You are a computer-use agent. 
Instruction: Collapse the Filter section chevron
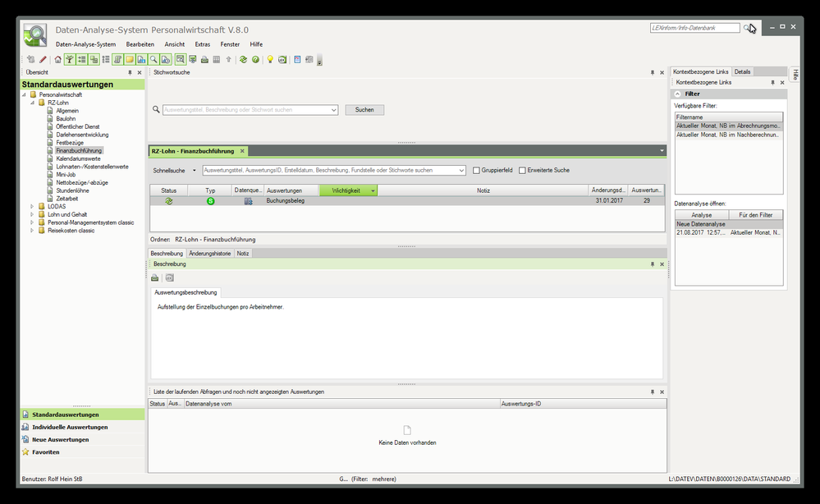point(678,94)
